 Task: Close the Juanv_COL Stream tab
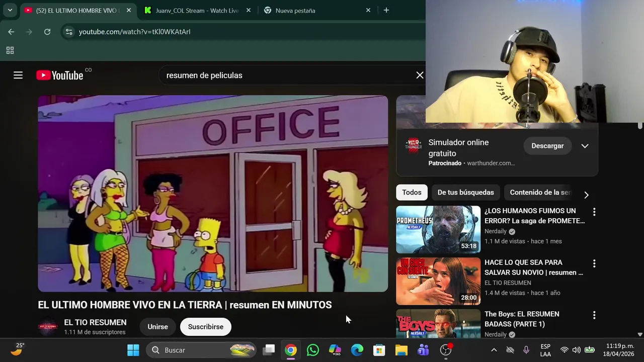tap(248, 10)
